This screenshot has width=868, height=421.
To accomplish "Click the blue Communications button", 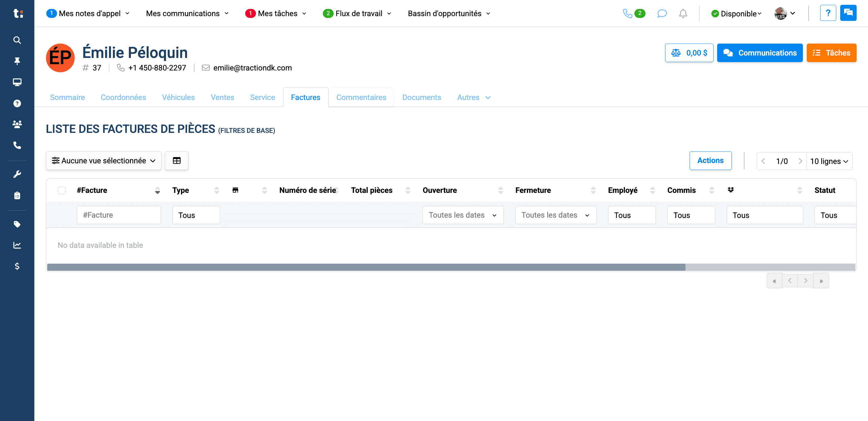I will tap(760, 53).
